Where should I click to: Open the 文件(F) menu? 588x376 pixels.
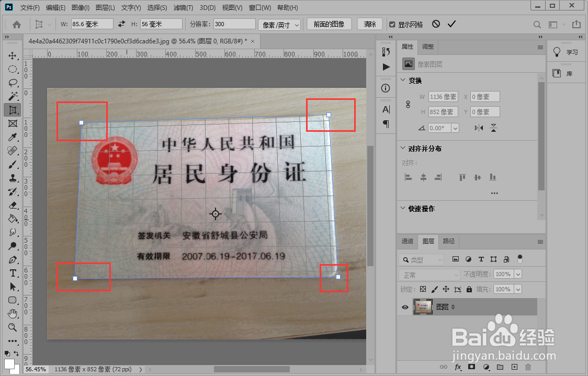pos(30,7)
